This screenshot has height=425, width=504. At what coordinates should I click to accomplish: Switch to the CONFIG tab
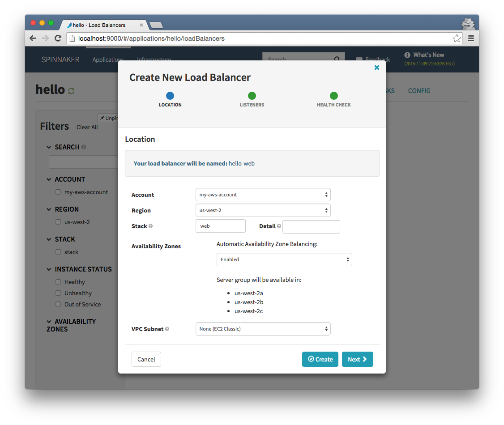pos(419,91)
